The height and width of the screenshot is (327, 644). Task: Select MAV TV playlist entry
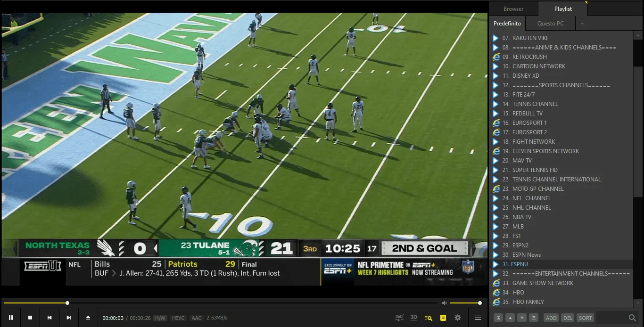pyautogui.click(x=561, y=160)
